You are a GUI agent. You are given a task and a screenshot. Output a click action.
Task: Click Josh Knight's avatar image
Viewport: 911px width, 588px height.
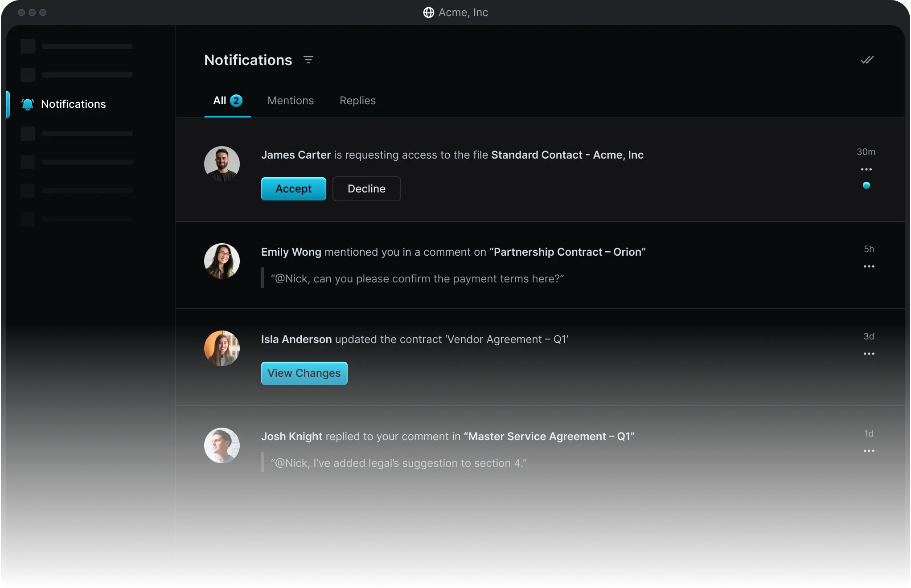(x=222, y=445)
